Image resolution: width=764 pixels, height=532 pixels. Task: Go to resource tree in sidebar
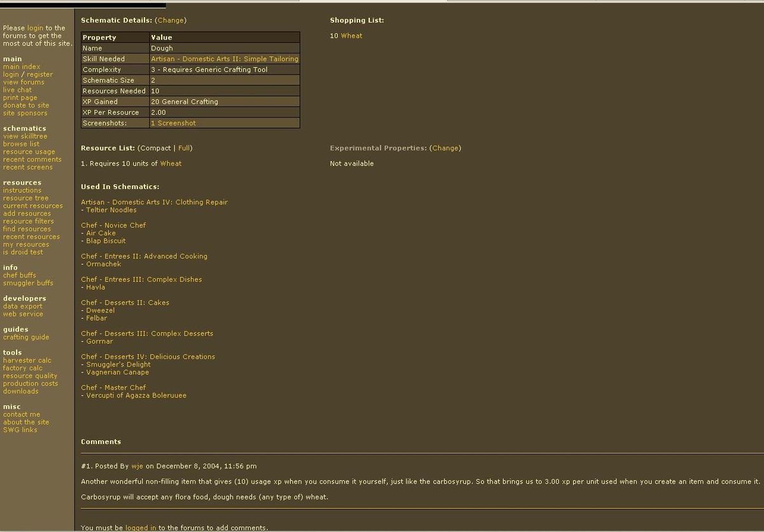(25, 198)
